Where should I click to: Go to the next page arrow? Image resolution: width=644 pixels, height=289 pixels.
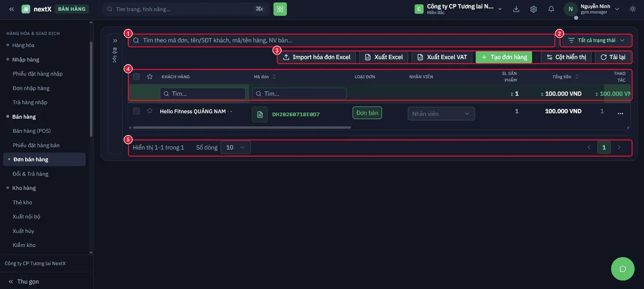[619, 148]
